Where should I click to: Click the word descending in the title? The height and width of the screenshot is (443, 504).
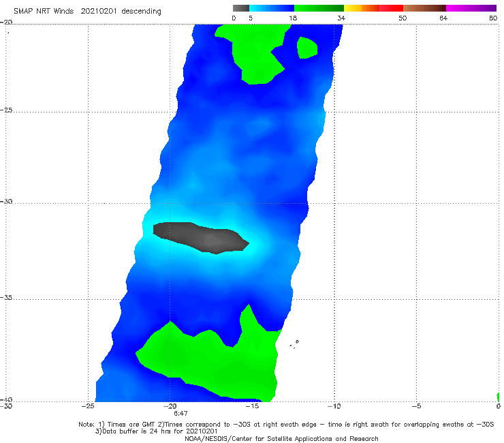(x=141, y=12)
